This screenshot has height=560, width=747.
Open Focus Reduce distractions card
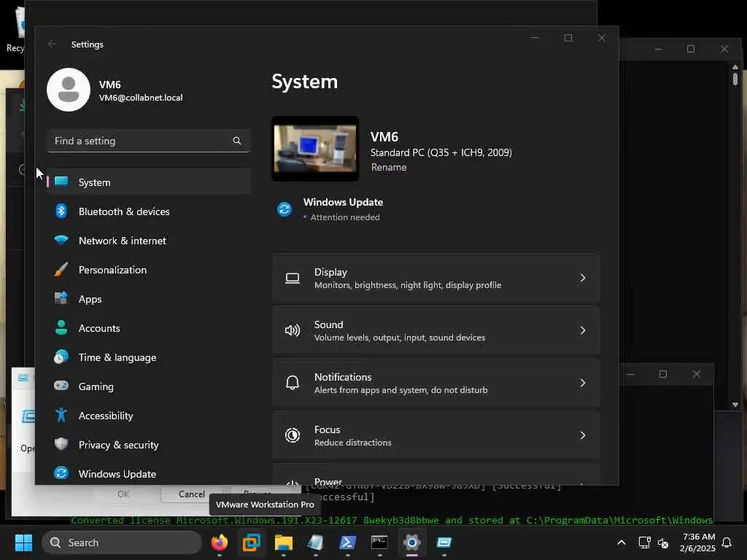(436, 435)
